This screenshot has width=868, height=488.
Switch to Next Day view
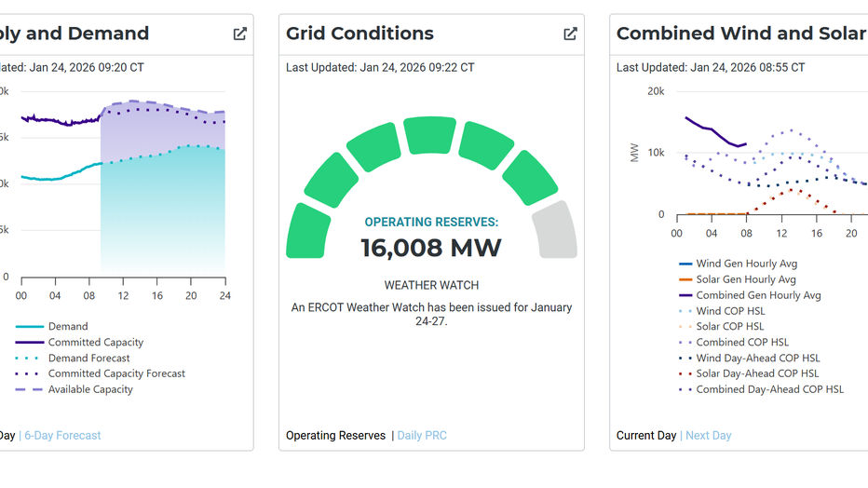click(x=708, y=435)
